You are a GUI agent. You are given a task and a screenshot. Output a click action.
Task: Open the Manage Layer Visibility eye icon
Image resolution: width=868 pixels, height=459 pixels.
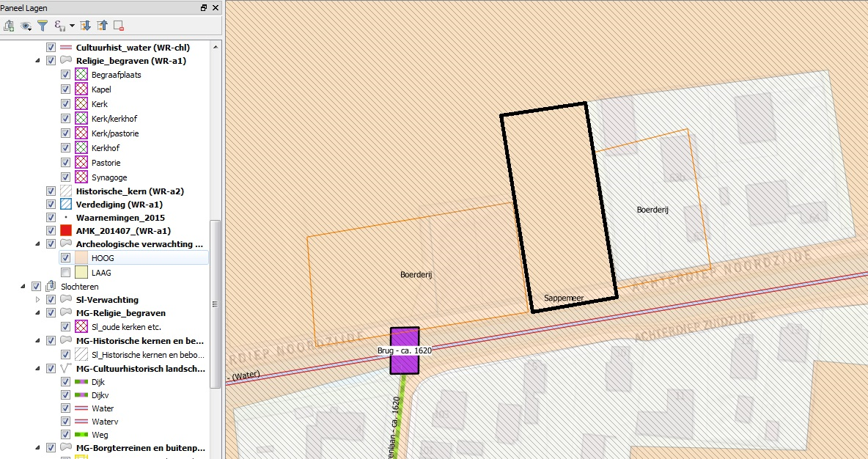click(26, 26)
